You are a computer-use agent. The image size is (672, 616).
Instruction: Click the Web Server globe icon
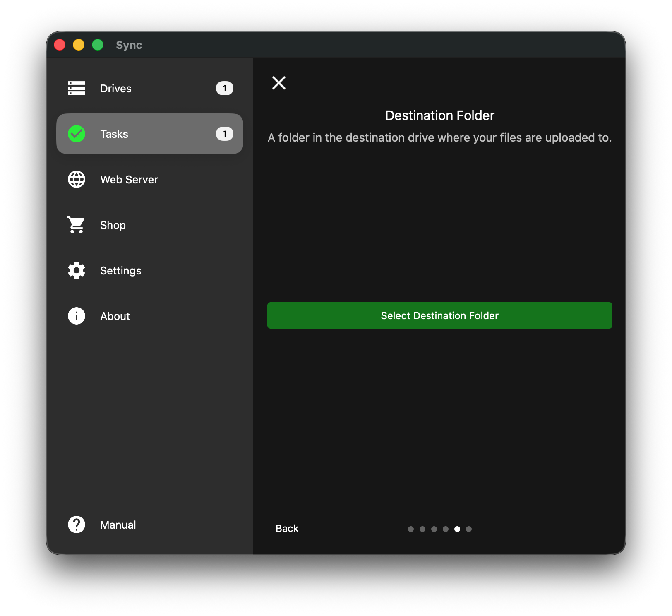(76, 179)
